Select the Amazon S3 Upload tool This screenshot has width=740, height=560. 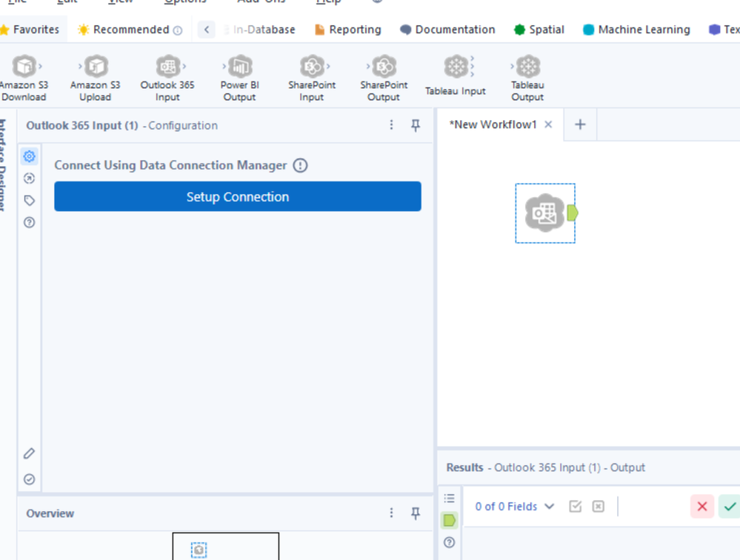tap(96, 79)
